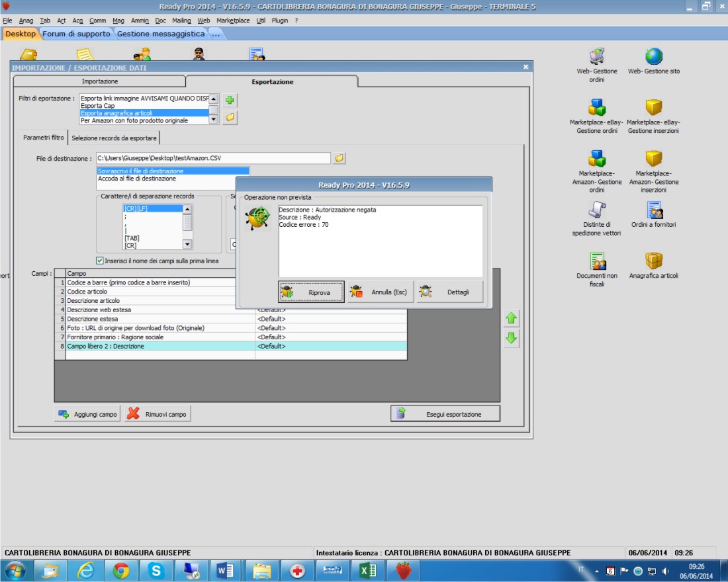Open the File menu
This screenshot has width=728, height=582.
(7, 21)
